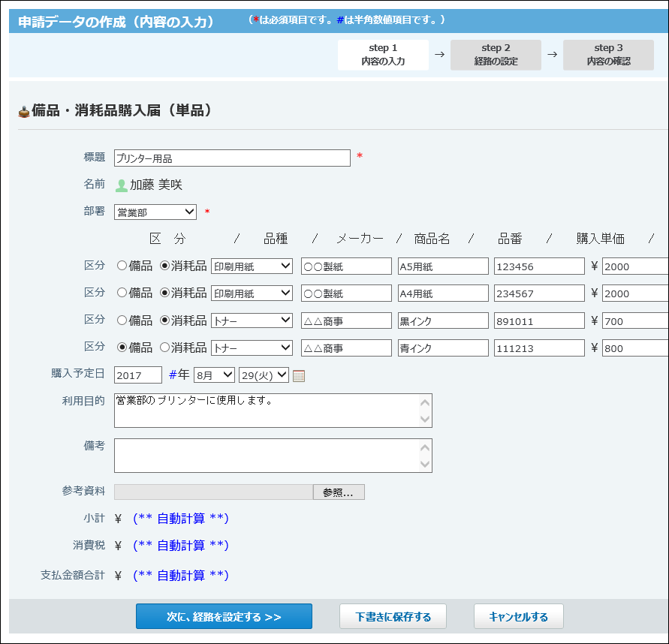Screen dimensions: 669x644
Task: Click the △△商事 field in the 青インク row
Action: coord(346,348)
